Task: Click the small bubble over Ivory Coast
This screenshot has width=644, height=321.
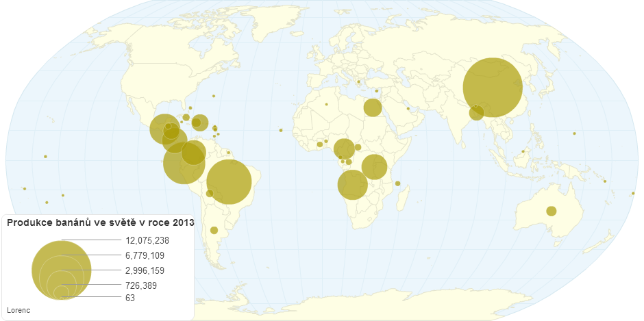Action: click(x=320, y=144)
